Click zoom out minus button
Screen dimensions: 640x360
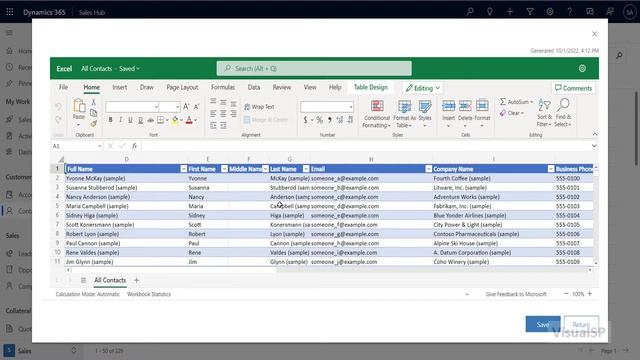click(x=566, y=294)
